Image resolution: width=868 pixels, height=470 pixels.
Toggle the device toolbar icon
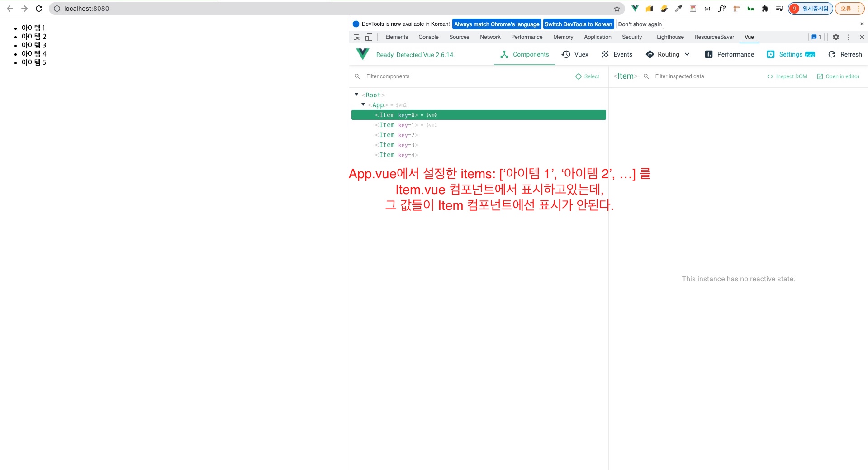369,37
